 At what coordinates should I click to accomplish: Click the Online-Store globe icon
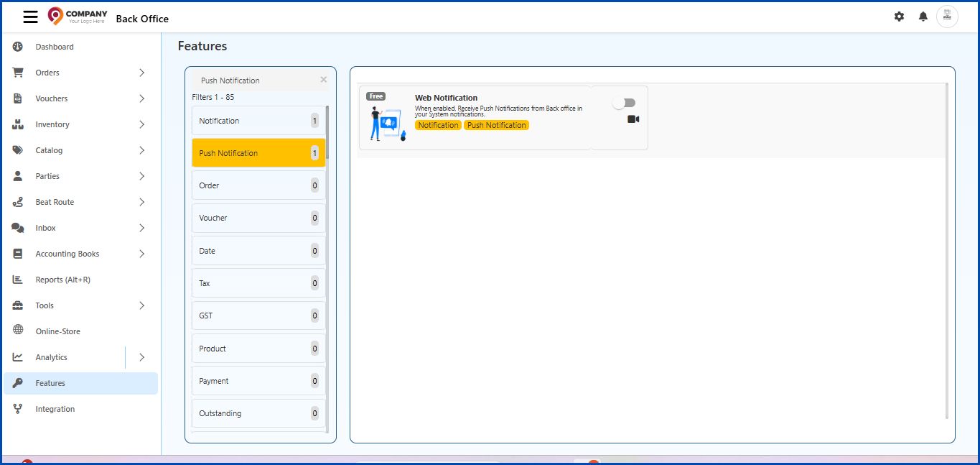coord(18,331)
